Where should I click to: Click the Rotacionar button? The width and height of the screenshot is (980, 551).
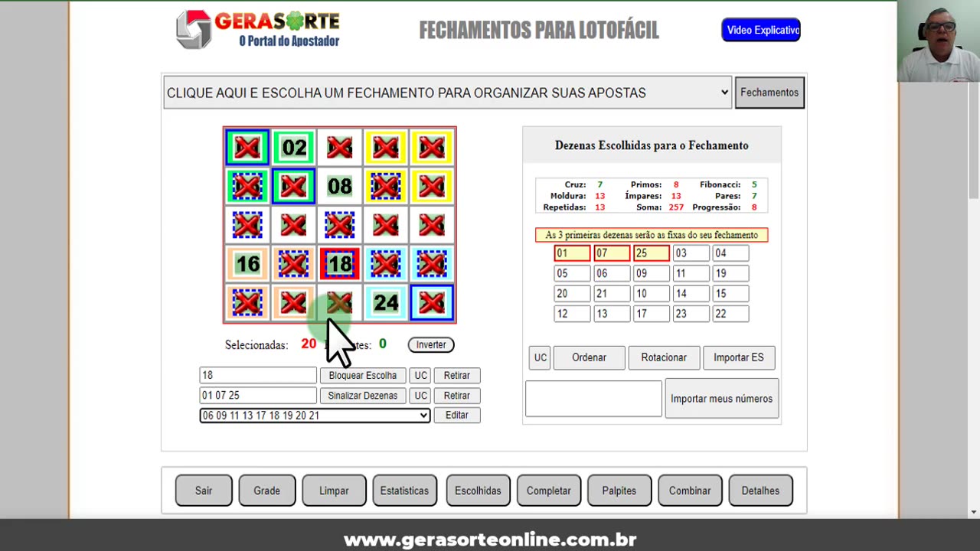(664, 357)
